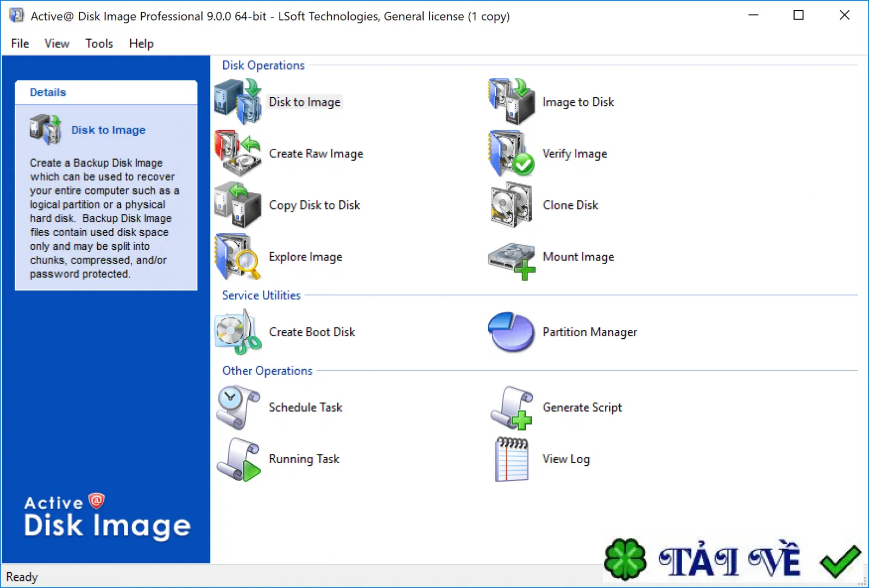Open the Schedule Task label
869x588 pixels.
(x=306, y=408)
